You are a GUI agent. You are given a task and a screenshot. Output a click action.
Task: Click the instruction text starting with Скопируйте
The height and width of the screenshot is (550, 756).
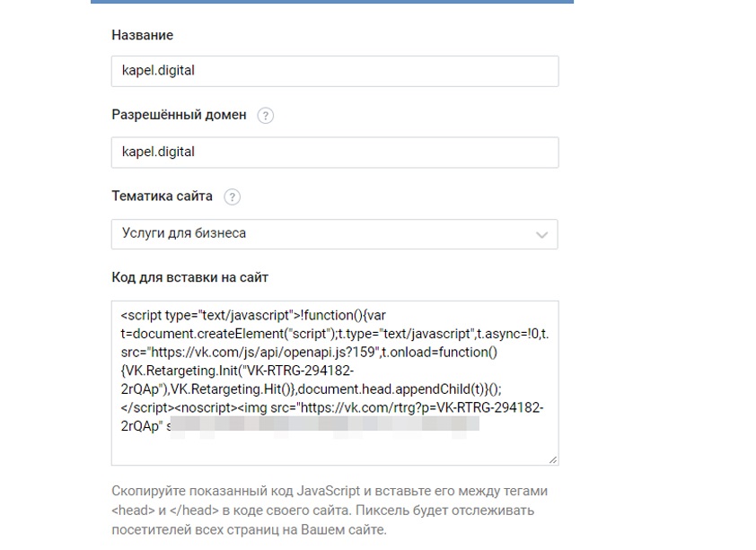click(x=329, y=511)
